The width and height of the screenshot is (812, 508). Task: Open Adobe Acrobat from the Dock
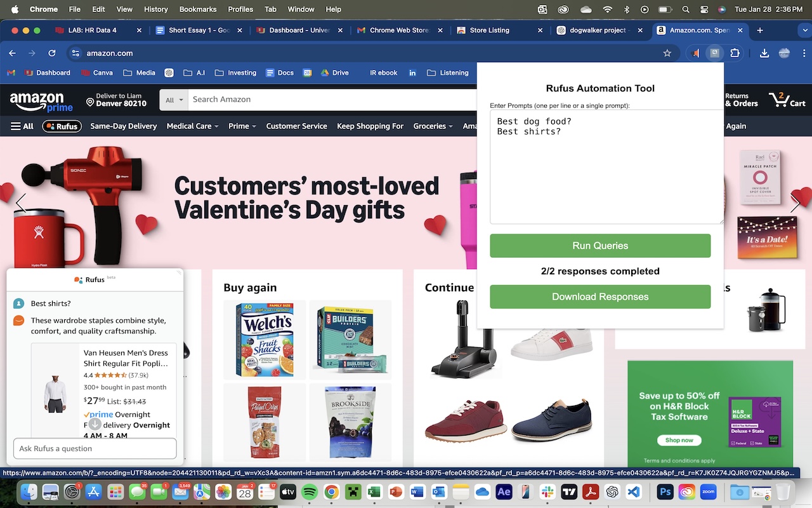(590, 491)
